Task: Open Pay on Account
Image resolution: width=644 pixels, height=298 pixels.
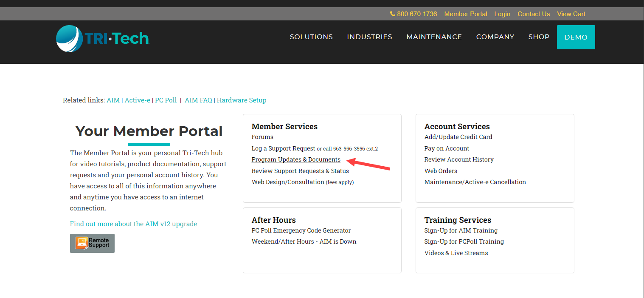Action: pos(447,148)
